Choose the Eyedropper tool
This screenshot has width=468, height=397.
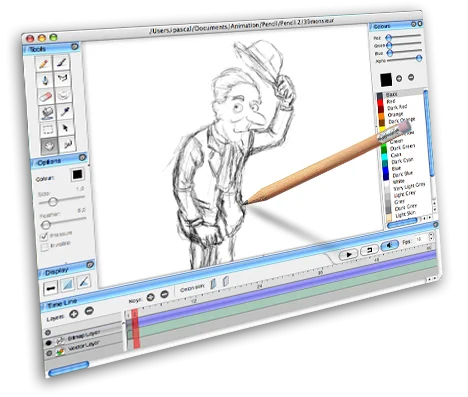(x=65, y=111)
